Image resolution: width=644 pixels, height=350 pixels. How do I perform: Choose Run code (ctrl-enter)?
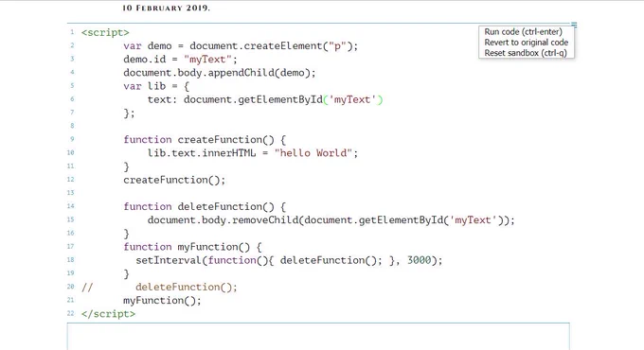coord(523,31)
